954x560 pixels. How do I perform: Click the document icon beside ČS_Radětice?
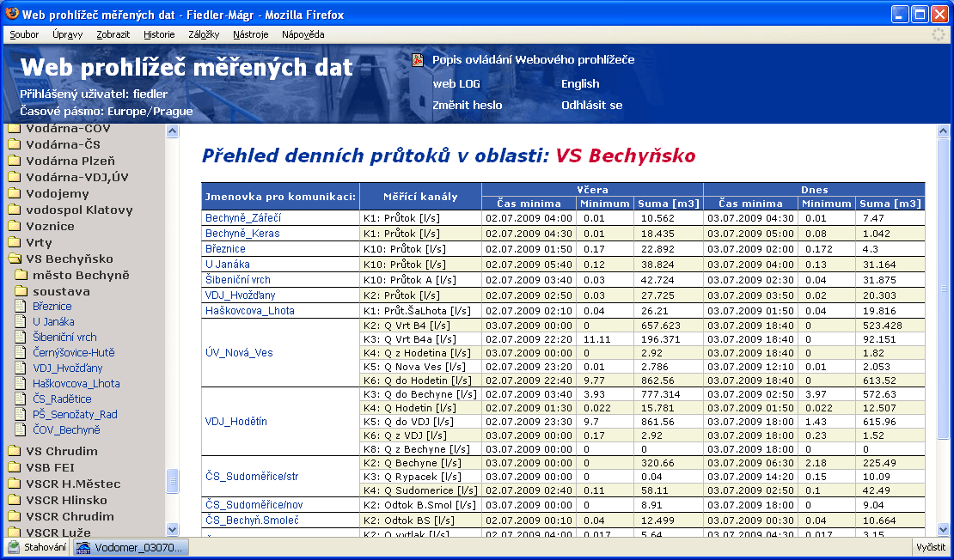coord(21,399)
